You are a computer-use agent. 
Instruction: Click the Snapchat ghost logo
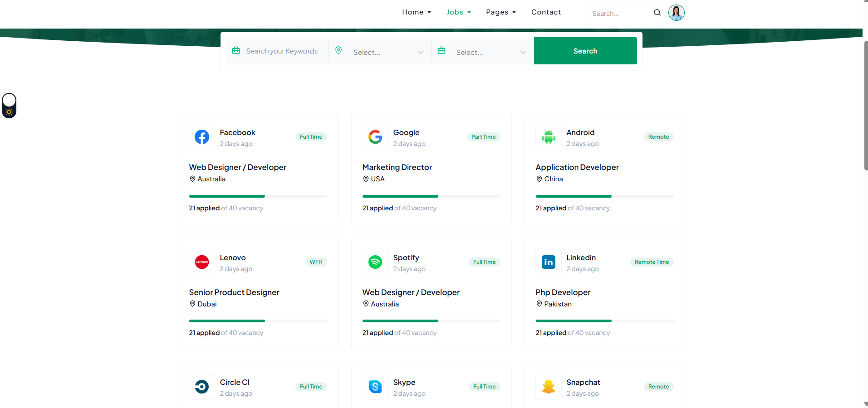549,387
